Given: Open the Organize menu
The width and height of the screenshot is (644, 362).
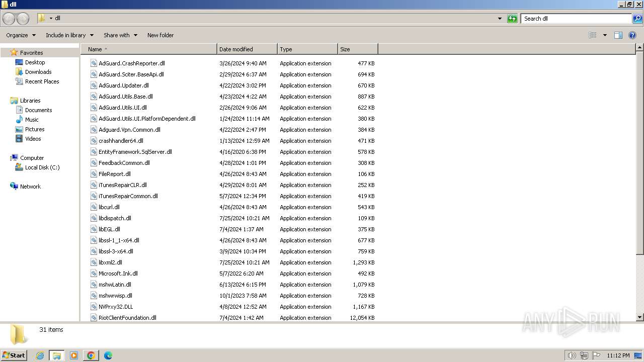Looking at the screenshot, I should coord(21,35).
